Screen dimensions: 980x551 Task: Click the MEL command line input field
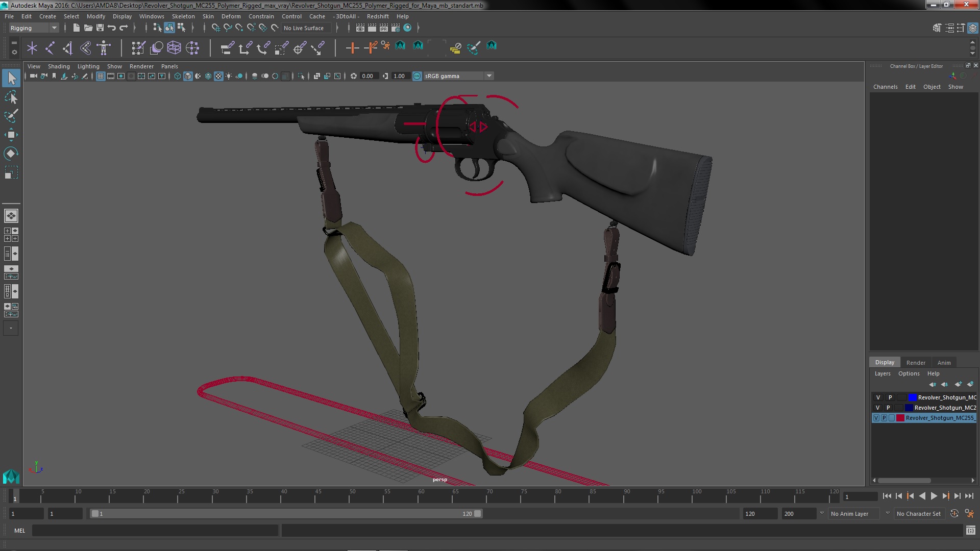pyautogui.click(x=155, y=531)
